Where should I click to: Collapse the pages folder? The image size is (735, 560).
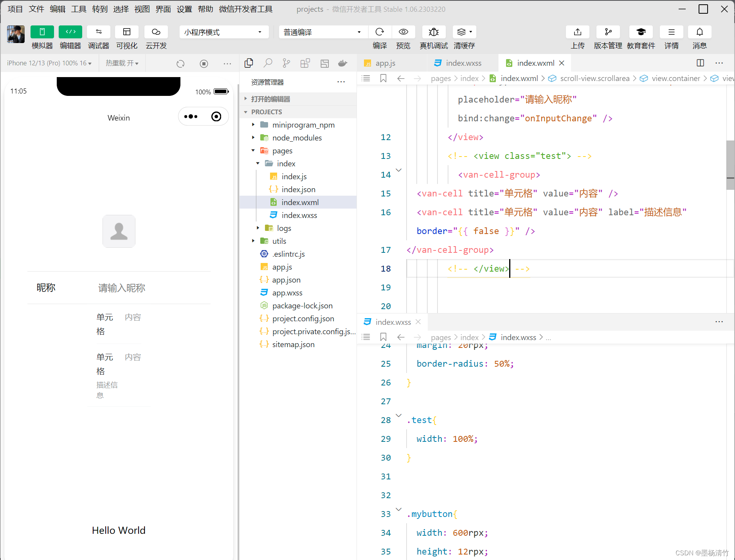[253, 151]
